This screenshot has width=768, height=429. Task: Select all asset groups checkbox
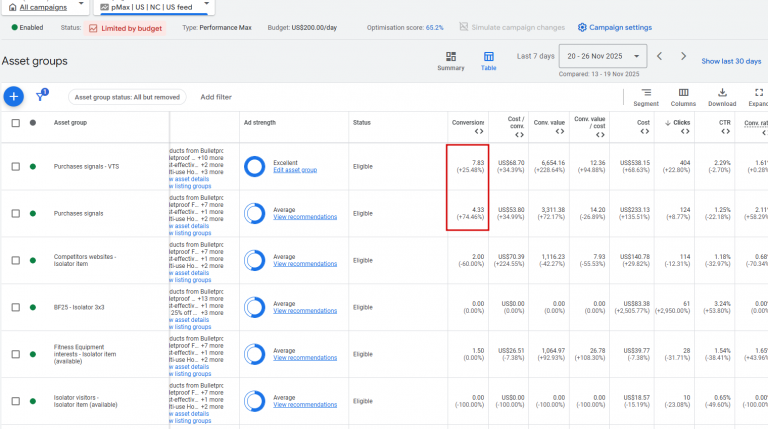(15, 123)
